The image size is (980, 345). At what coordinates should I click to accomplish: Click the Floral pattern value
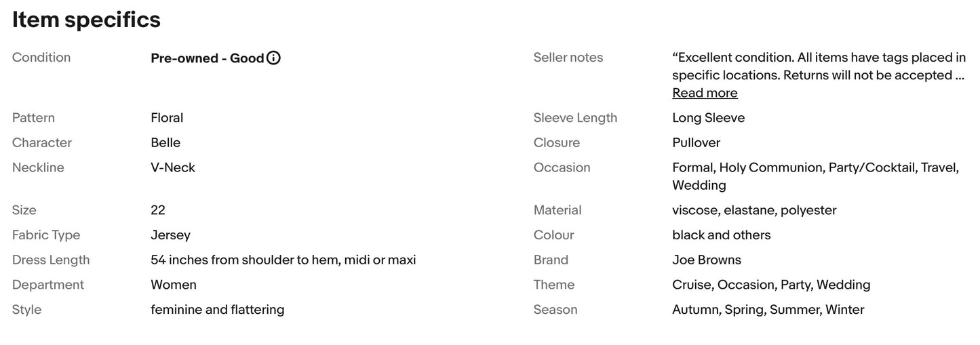(x=167, y=118)
